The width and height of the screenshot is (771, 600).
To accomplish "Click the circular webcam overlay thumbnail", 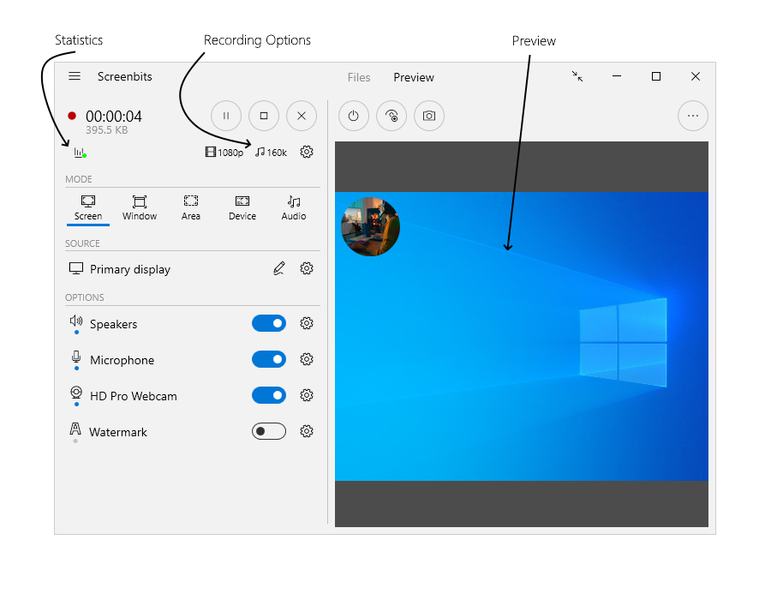I will pyautogui.click(x=370, y=227).
